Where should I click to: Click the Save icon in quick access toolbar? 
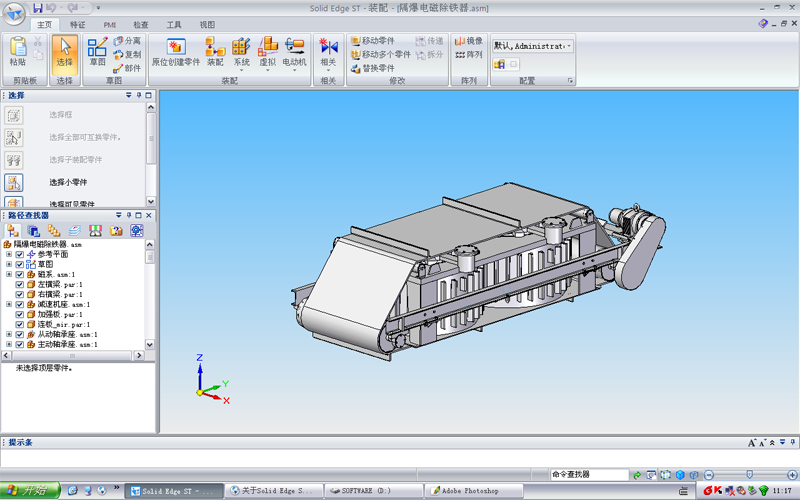37,8
